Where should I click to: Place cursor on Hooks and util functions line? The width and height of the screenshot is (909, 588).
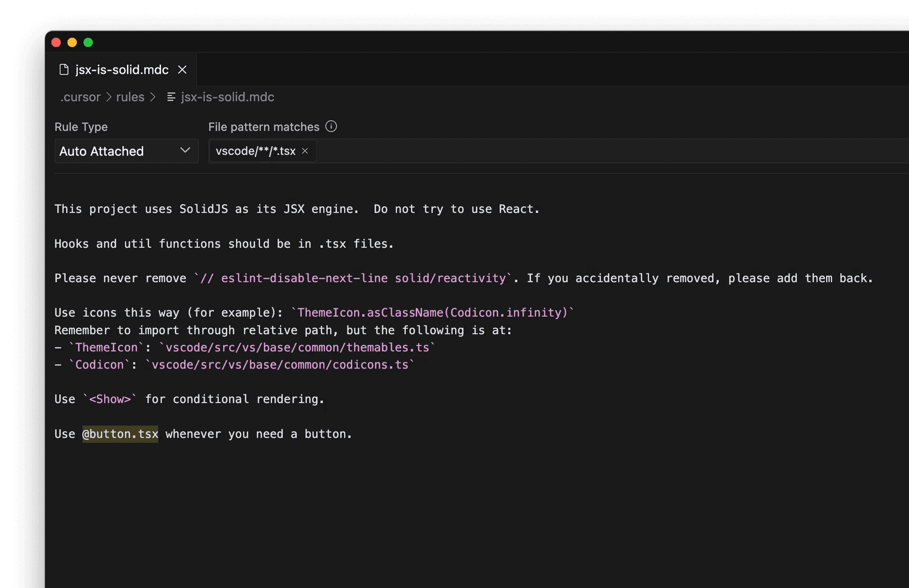tap(224, 244)
